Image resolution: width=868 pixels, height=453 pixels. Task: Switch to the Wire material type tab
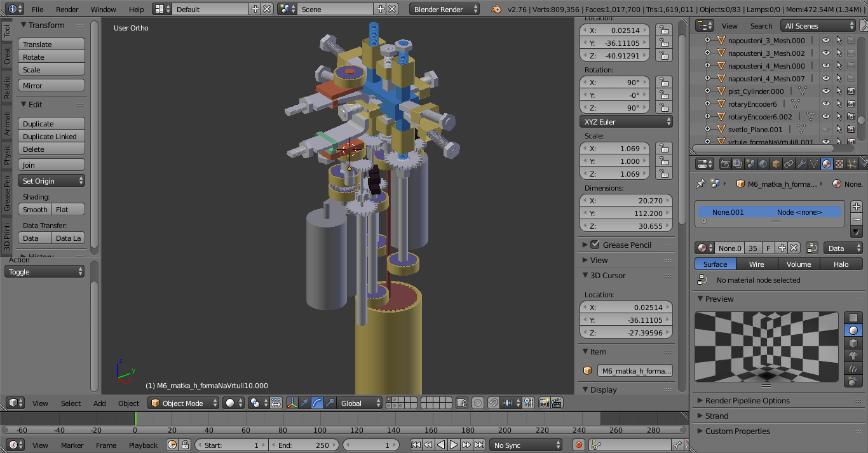click(756, 264)
